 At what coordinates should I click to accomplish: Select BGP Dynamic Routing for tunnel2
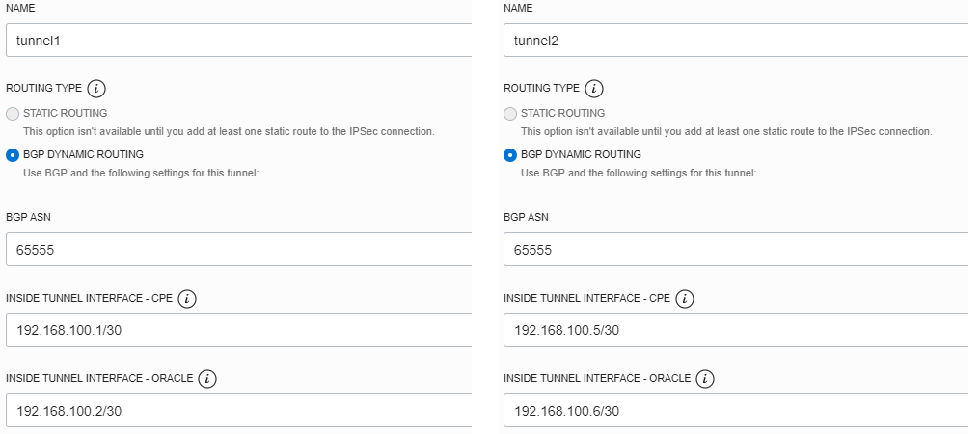click(510, 154)
